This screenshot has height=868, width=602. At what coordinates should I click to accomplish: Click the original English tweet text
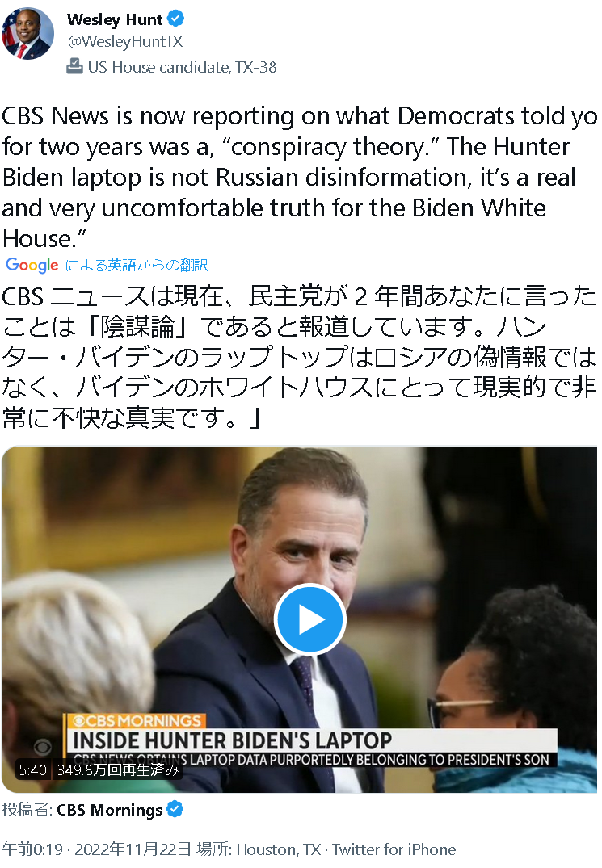pos(300,177)
